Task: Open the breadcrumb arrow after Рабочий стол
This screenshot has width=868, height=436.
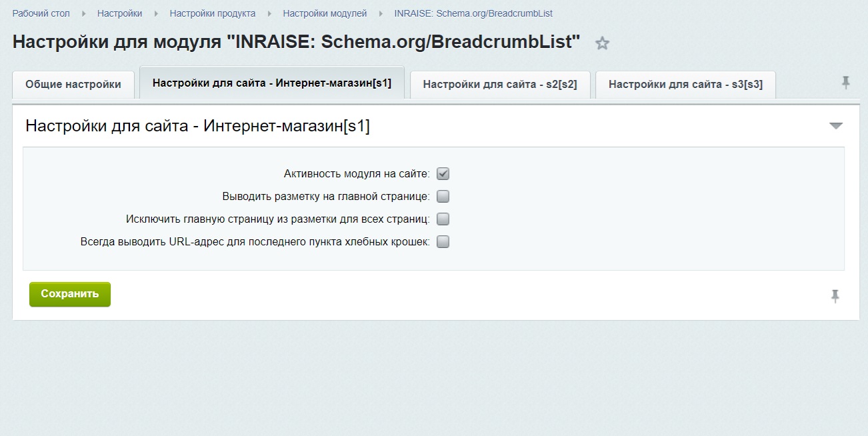Action: pyautogui.click(x=83, y=13)
